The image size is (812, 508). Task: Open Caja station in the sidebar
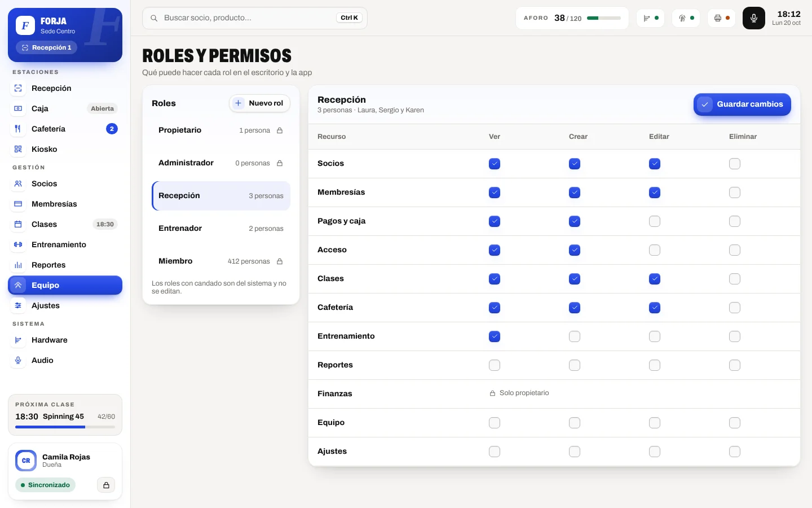pyautogui.click(x=65, y=109)
